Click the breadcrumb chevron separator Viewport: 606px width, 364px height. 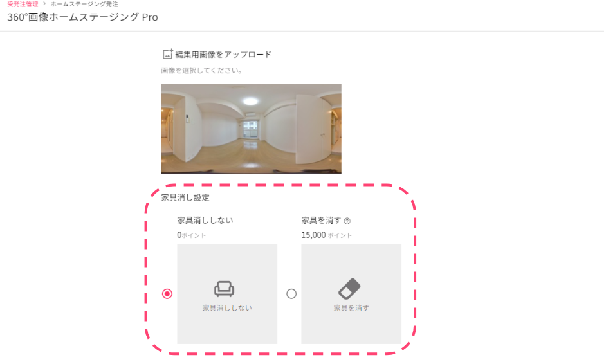tap(44, 3)
